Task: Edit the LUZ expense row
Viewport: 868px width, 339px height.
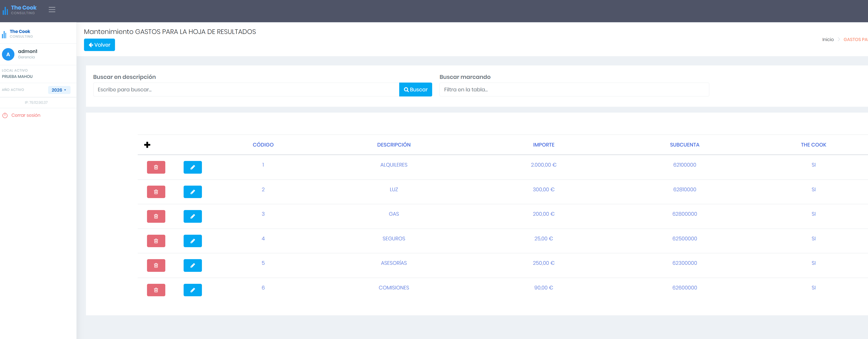Action: (193, 192)
